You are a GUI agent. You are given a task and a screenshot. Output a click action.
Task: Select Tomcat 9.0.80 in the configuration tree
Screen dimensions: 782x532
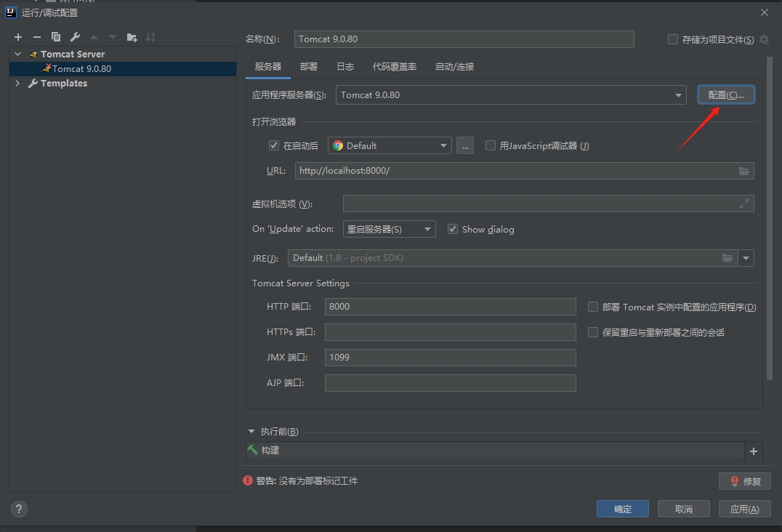[x=123, y=69]
